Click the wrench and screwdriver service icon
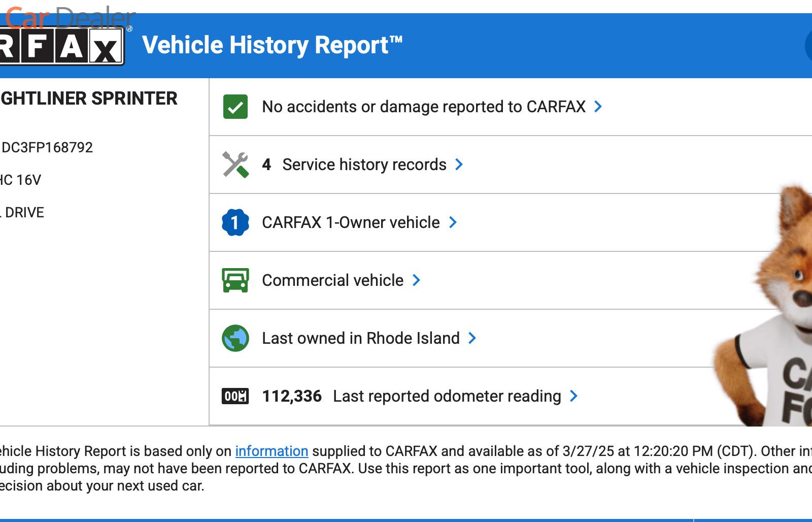812x522 pixels. click(235, 165)
